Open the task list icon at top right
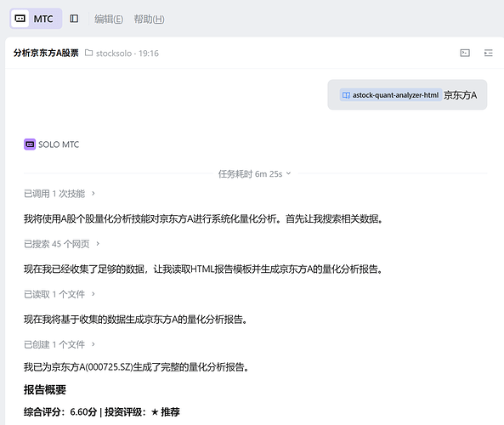 (x=488, y=53)
